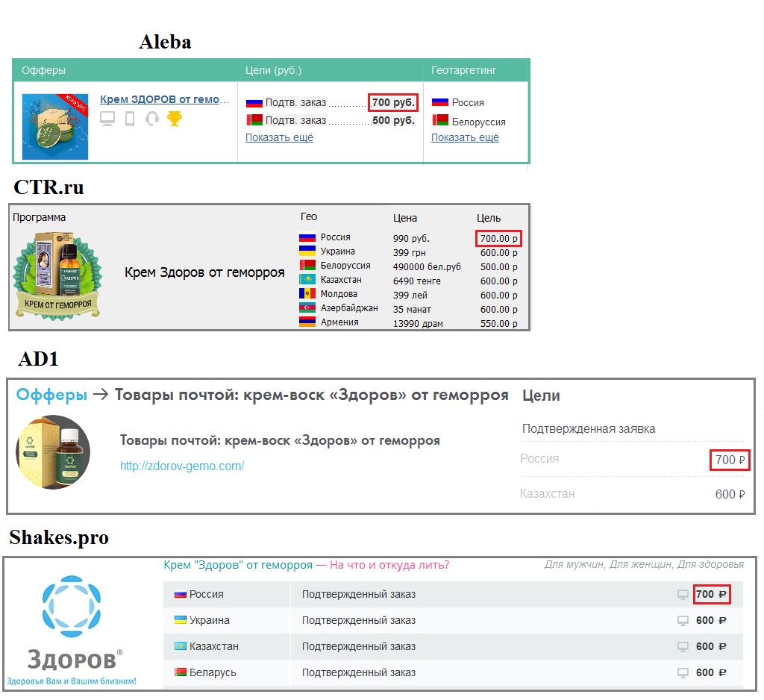
Task: Select the Офферы column header in Aleba
Action: 43,70
